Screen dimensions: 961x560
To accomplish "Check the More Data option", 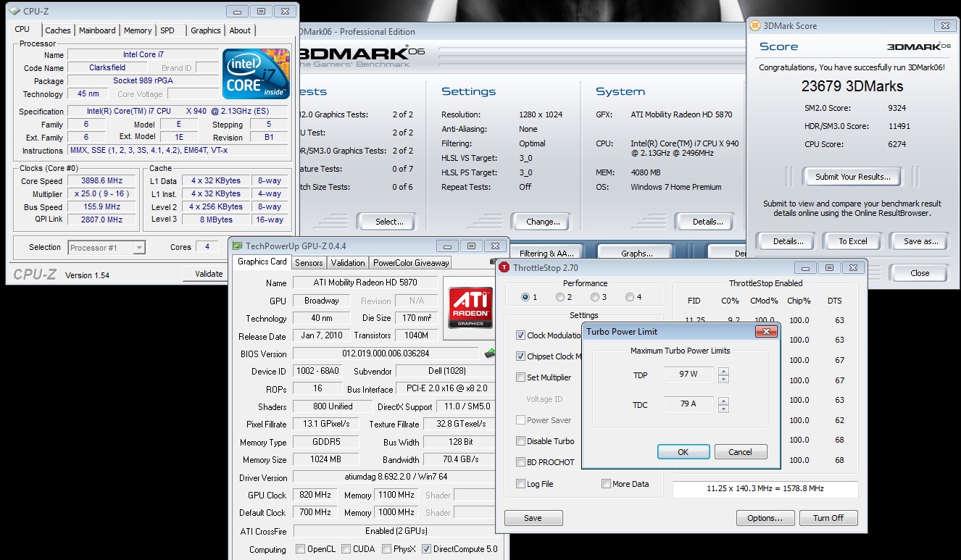I will [606, 484].
